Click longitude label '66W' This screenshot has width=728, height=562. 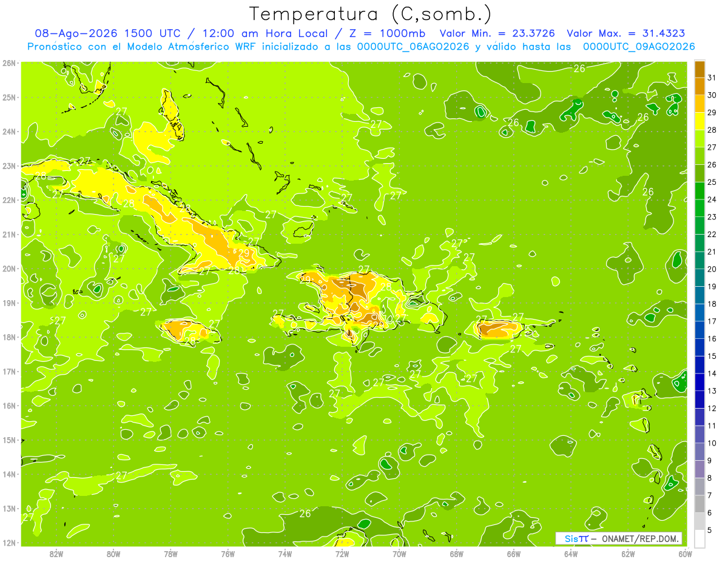coord(514,554)
